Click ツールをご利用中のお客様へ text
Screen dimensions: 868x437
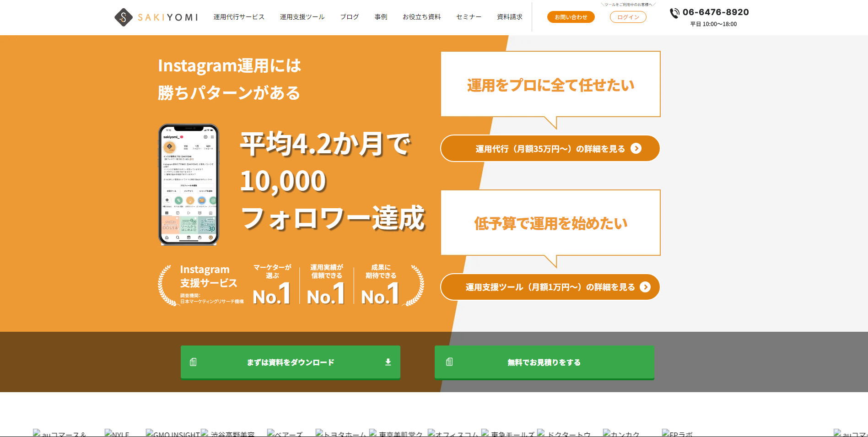pyautogui.click(x=628, y=5)
